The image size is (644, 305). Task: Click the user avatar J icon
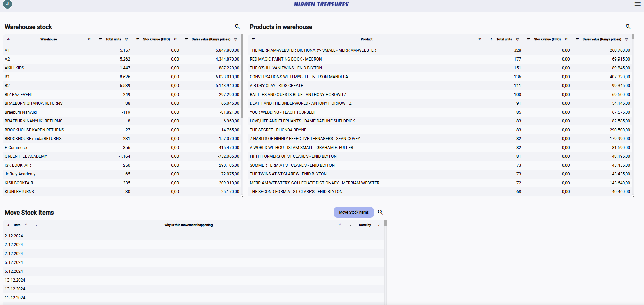point(7,4)
